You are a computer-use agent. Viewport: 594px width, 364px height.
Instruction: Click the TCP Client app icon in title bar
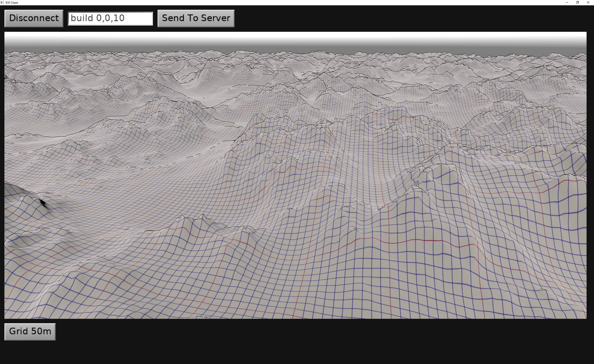tap(2, 2)
